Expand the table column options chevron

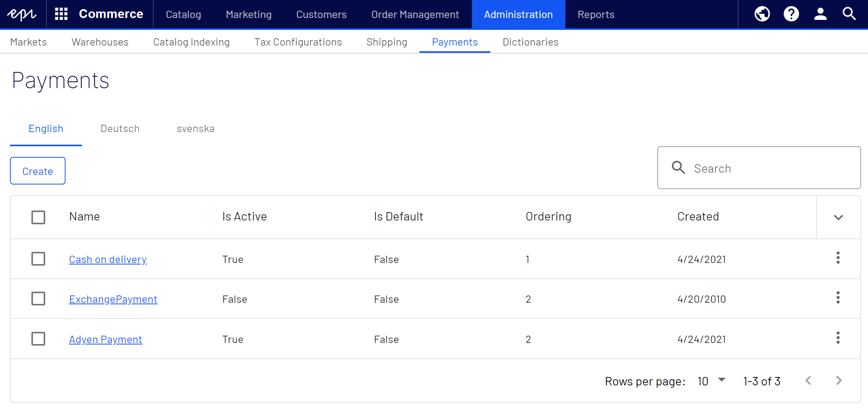click(838, 217)
